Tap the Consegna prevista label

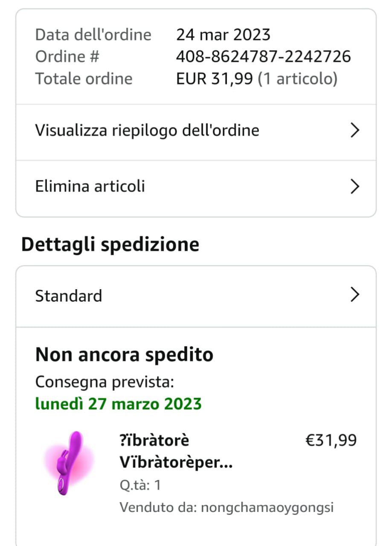[x=105, y=382]
